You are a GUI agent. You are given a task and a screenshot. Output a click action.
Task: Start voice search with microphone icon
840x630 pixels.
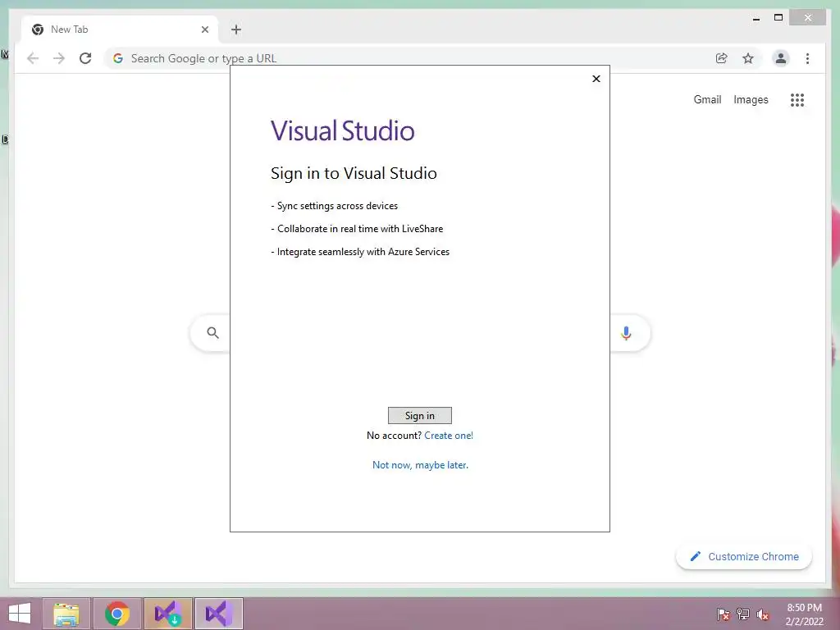[x=626, y=333]
